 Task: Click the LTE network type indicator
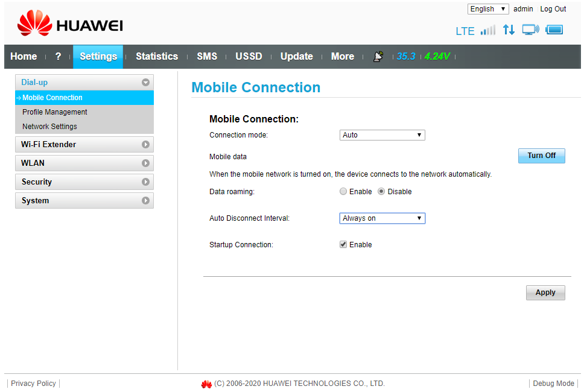click(x=465, y=31)
